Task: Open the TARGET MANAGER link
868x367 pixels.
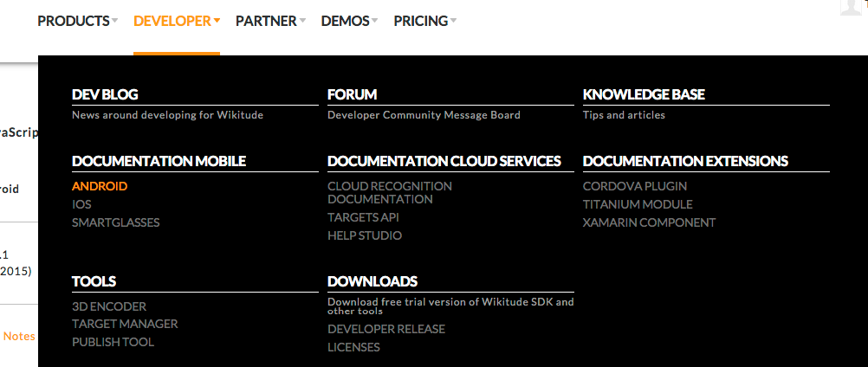Action: click(125, 324)
